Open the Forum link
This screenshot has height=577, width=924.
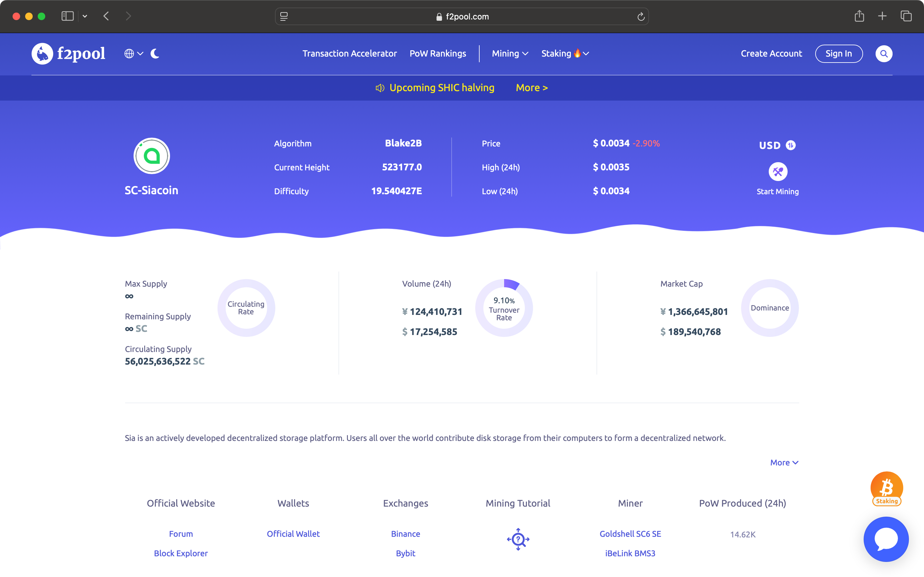(x=181, y=534)
